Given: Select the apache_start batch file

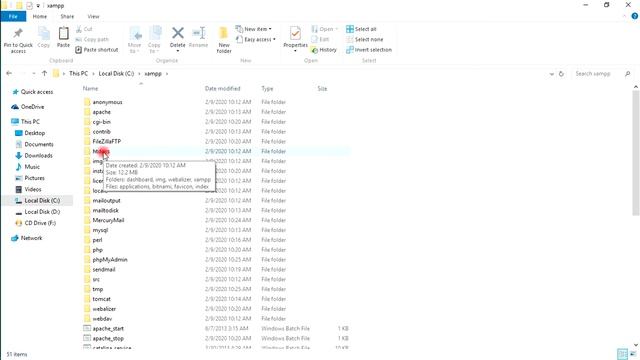Looking at the screenshot, I should pos(108,329).
